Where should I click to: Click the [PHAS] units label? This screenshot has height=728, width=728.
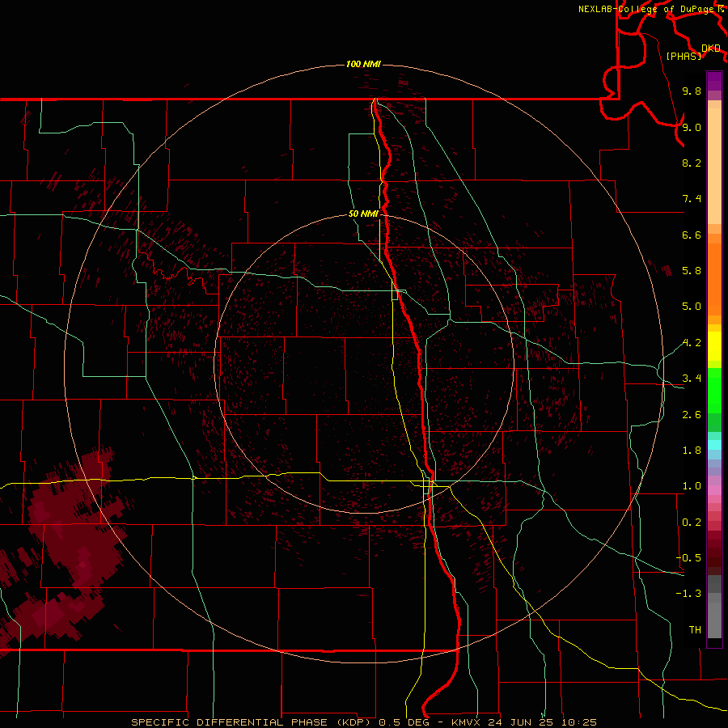tap(684, 56)
